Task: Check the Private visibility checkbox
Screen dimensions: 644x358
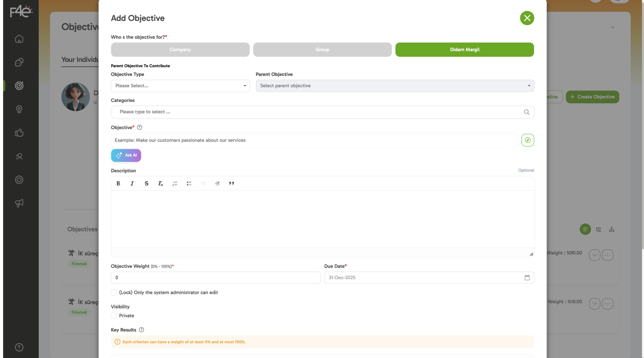Action: tap(114, 316)
